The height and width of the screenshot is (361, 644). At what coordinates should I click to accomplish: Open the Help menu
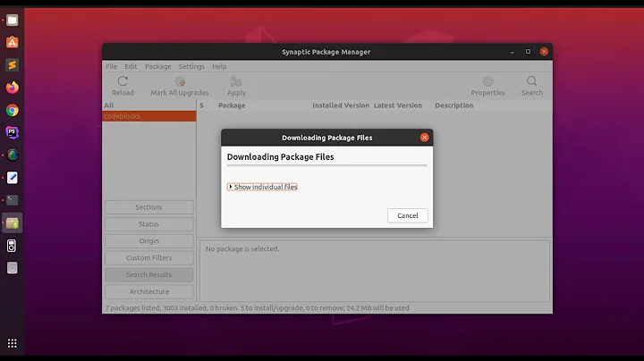pyautogui.click(x=219, y=66)
